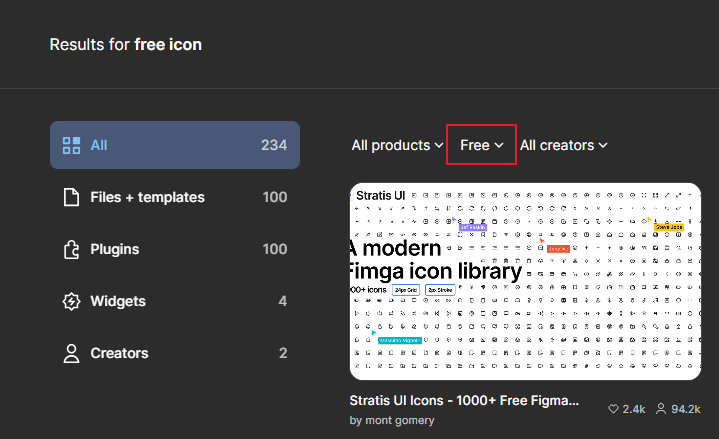Open the Free price filter dropdown

tap(481, 145)
